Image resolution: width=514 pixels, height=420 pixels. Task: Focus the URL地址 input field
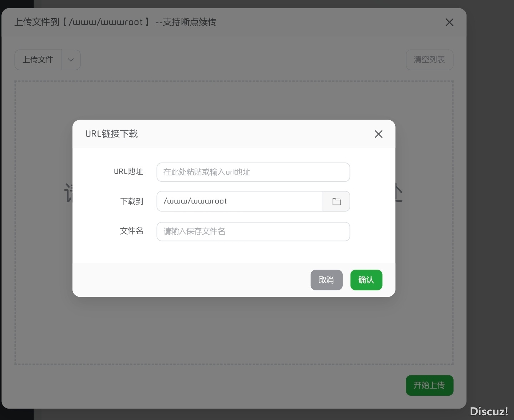pos(253,172)
